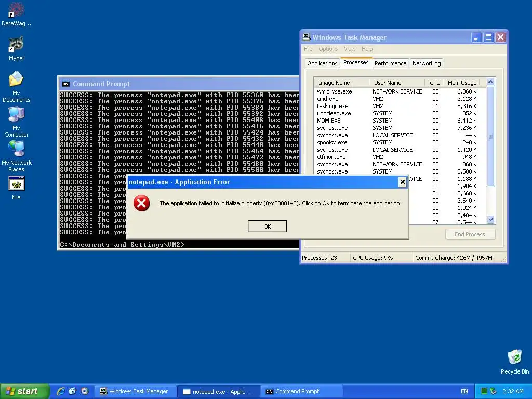
Task: Click the C:\Documents and Settings\VM2> prompt line
Action: (122, 244)
